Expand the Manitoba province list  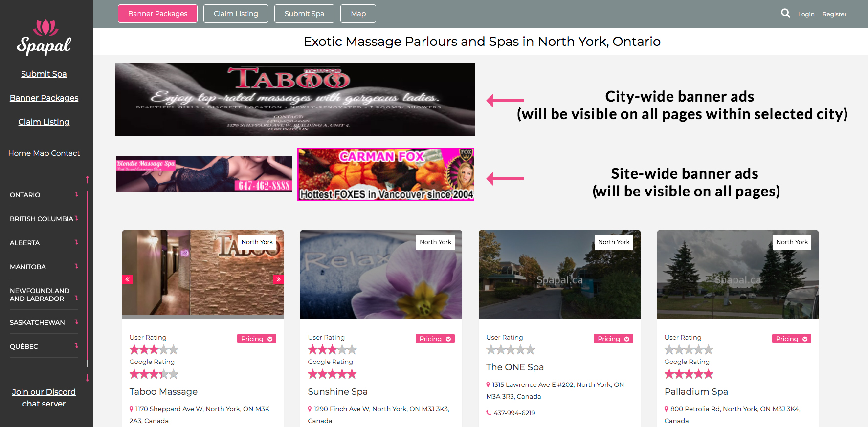pos(76,266)
